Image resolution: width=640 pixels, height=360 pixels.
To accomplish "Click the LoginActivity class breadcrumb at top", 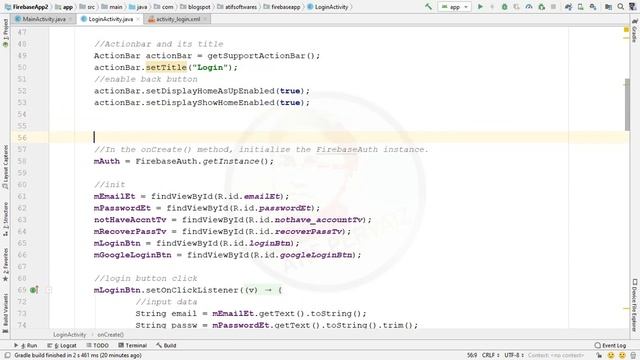I will [x=327, y=7].
